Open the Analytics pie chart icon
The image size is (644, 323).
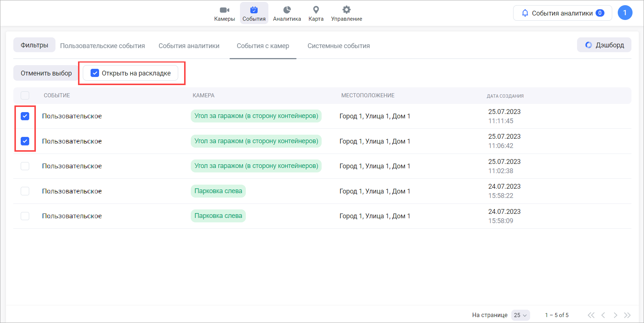287,10
